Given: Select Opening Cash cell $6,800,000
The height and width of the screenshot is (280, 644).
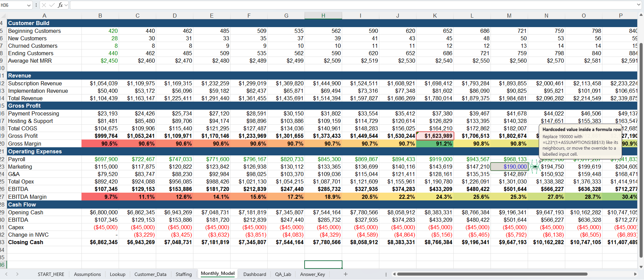Looking at the screenshot, I should pos(100,212).
